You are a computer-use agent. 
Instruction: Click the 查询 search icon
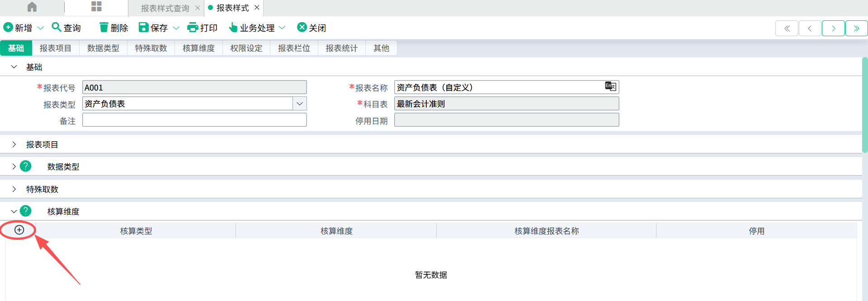57,27
